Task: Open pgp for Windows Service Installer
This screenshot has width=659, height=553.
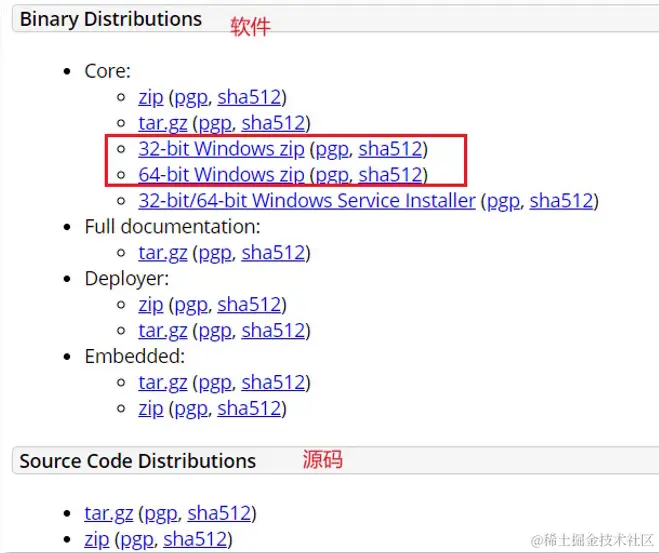Action: [x=503, y=202]
